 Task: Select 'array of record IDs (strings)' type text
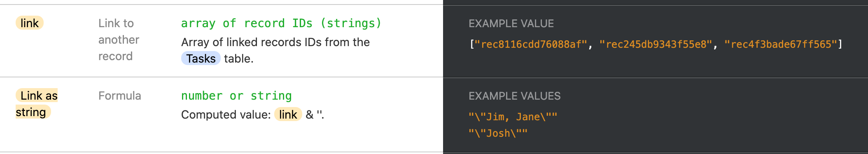281,23
